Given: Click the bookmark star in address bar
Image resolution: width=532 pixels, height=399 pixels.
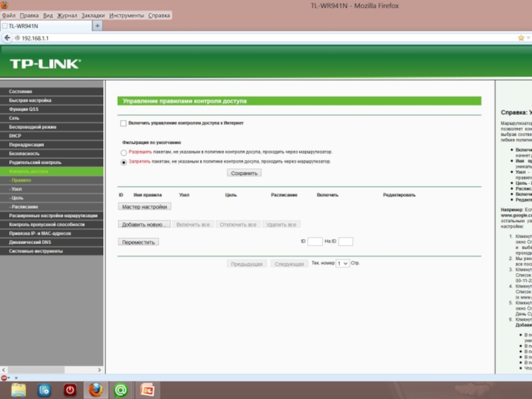Looking at the screenshot, I should coord(521,38).
